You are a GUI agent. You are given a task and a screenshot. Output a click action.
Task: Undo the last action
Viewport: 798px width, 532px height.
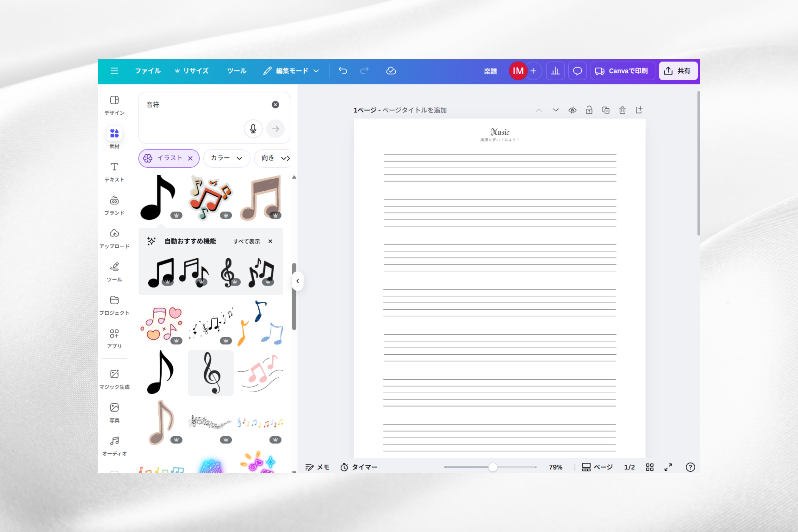click(343, 71)
